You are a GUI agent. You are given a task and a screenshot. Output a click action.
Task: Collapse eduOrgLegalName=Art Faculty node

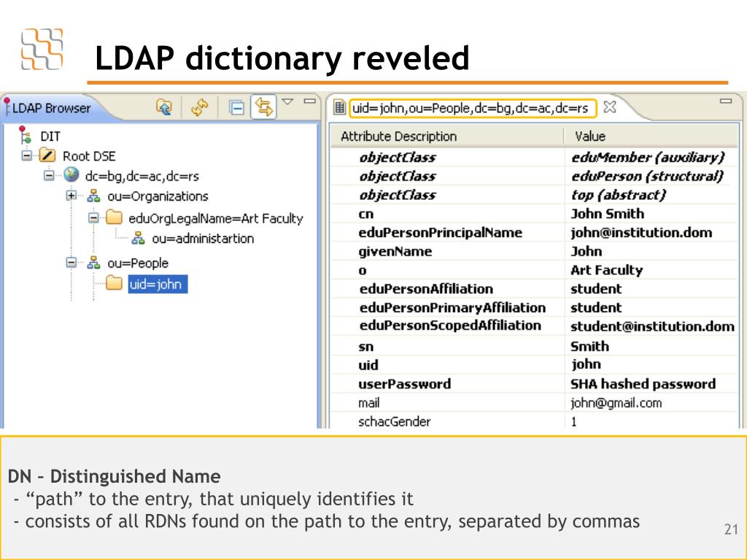point(94,217)
